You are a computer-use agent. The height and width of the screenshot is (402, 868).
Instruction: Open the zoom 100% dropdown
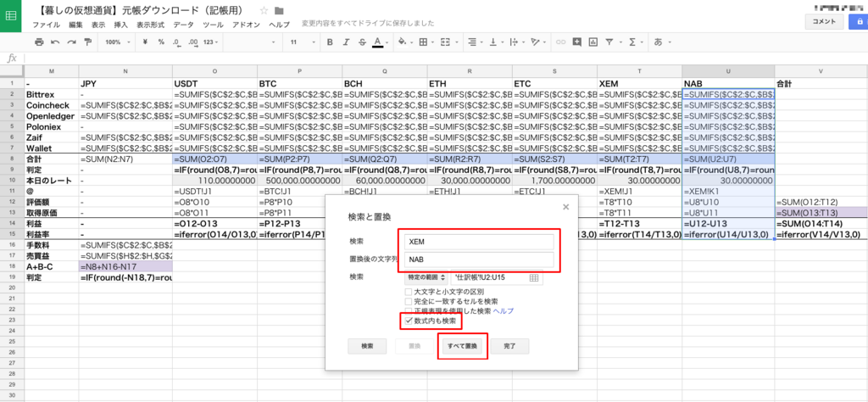tap(117, 42)
